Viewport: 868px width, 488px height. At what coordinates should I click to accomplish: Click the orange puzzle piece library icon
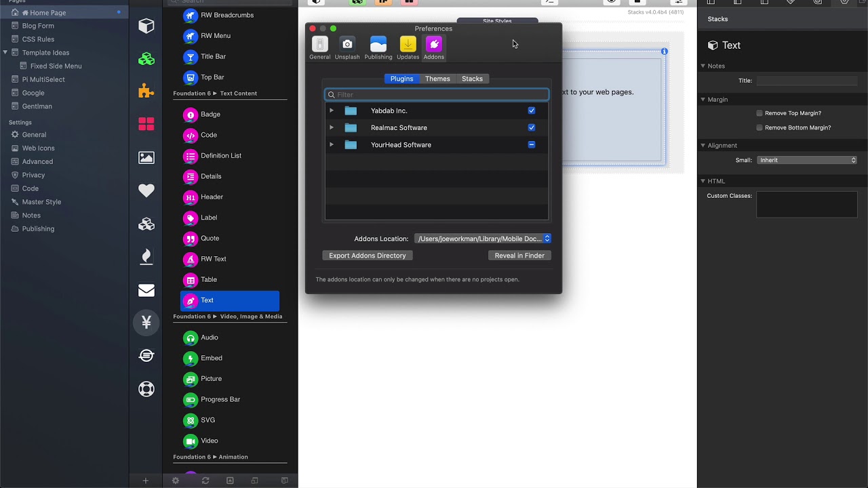point(146,91)
